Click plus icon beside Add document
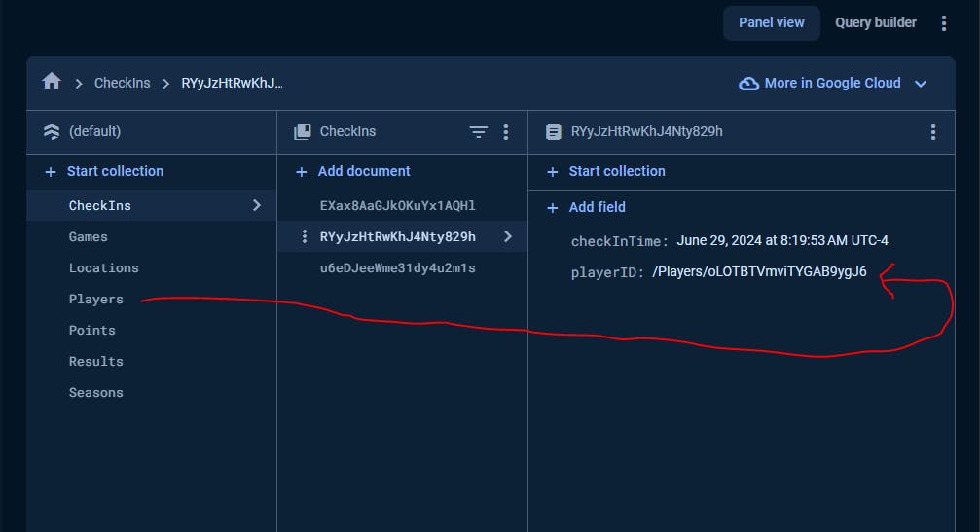This screenshot has height=532, width=980. point(302,172)
